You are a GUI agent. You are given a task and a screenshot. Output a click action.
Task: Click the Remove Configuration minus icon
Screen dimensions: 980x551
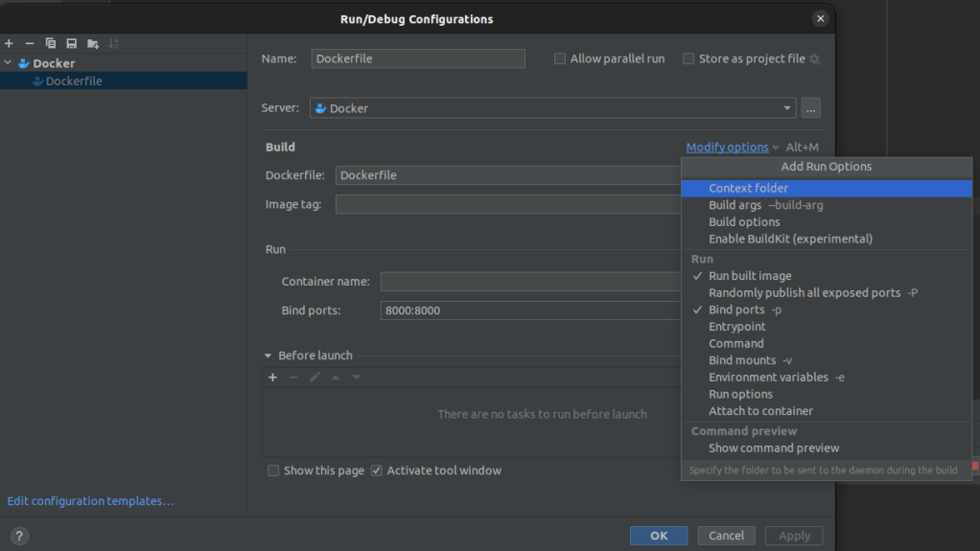click(x=30, y=43)
